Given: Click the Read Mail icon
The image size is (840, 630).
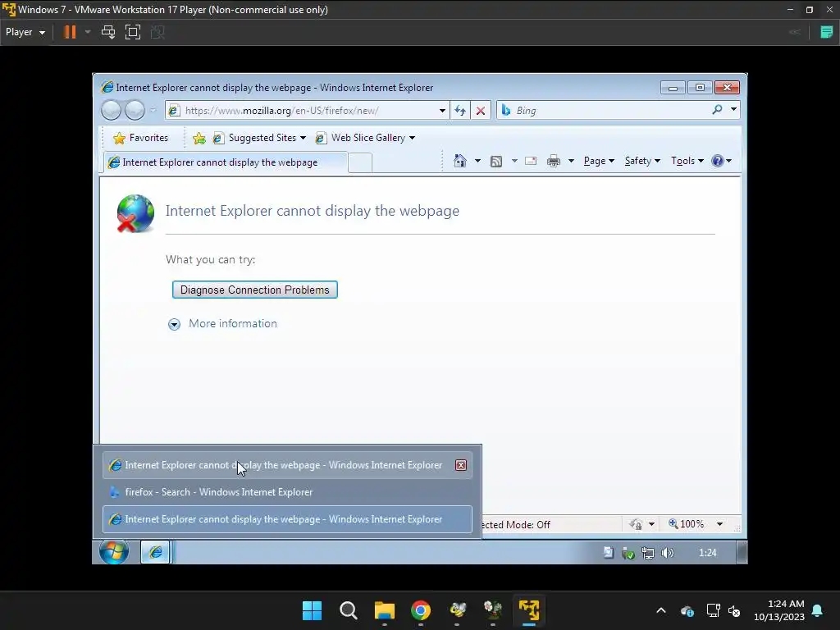Looking at the screenshot, I should coord(531,161).
